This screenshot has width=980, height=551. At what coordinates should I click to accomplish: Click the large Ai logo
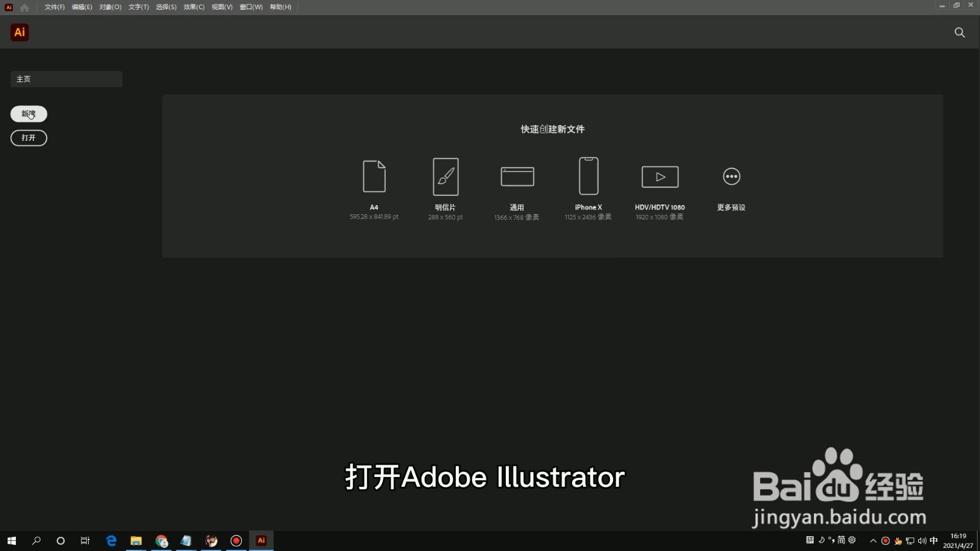20,32
